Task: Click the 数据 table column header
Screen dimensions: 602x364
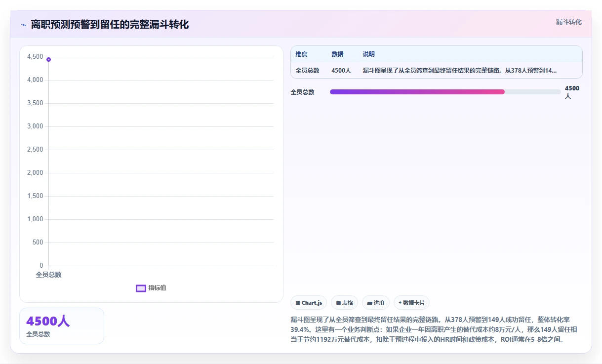Action: point(338,54)
